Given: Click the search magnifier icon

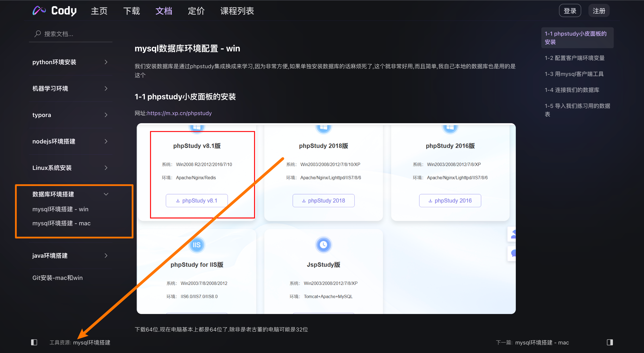Looking at the screenshot, I should pyautogui.click(x=37, y=34).
